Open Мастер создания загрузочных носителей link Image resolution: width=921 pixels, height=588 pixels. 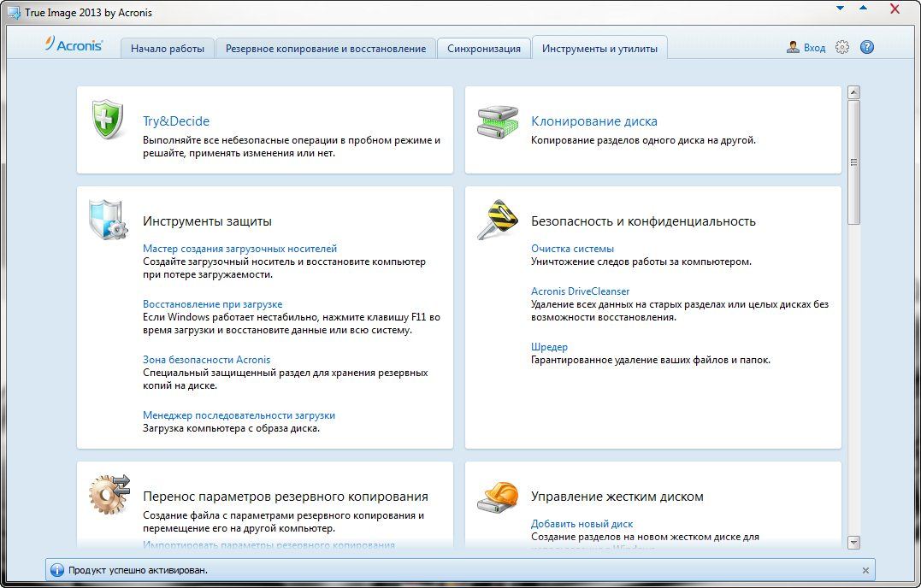pos(239,249)
